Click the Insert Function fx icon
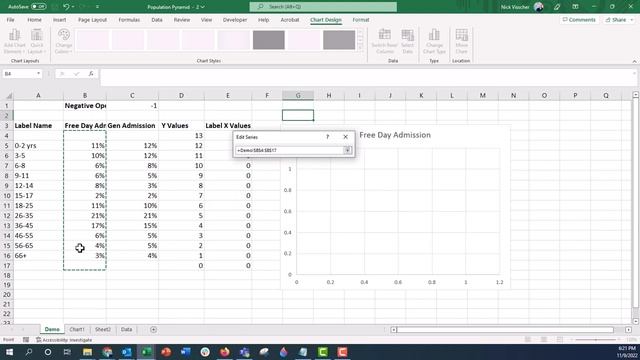 [91, 74]
